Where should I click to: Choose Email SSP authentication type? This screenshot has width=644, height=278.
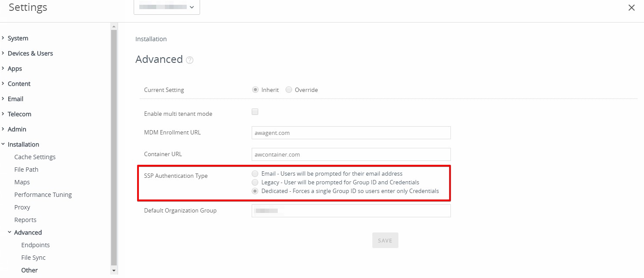point(255,173)
